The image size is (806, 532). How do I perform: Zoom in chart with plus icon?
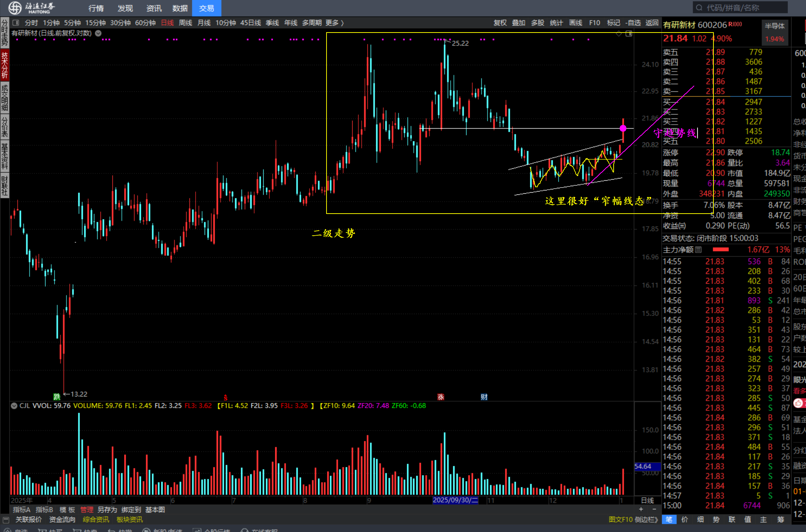click(x=641, y=509)
